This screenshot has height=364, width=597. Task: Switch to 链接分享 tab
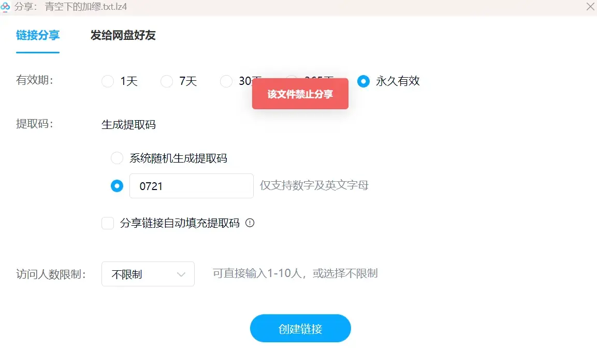pyautogui.click(x=38, y=35)
